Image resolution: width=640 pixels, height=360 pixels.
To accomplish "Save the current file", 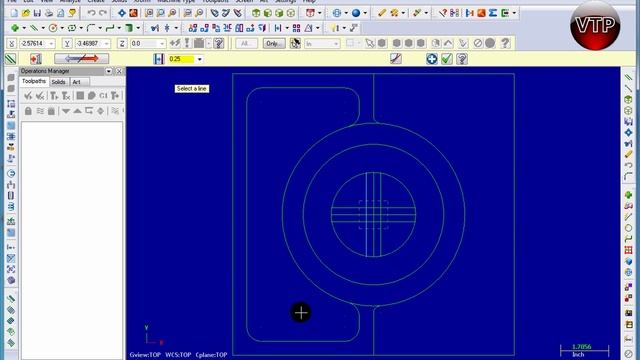I will (x=37, y=13).
